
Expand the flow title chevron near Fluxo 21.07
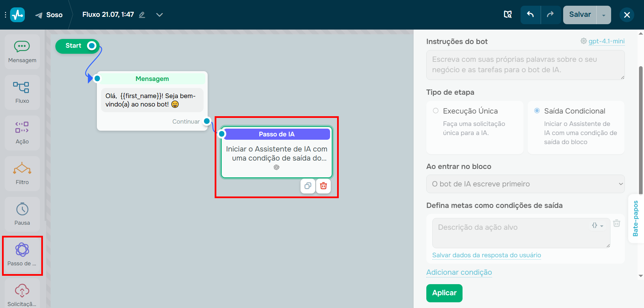click(159, 15)
